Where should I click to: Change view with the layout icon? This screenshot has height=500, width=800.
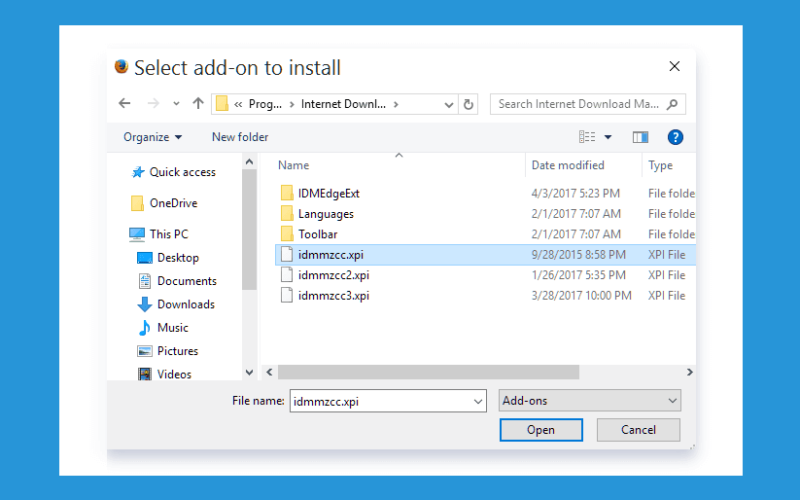click(x=587, y=137)
